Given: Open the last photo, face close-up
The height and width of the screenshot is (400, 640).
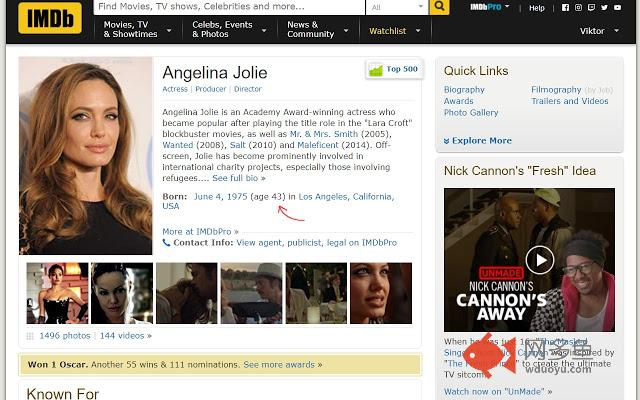Looking at the screenshot, I should point(381,293).
